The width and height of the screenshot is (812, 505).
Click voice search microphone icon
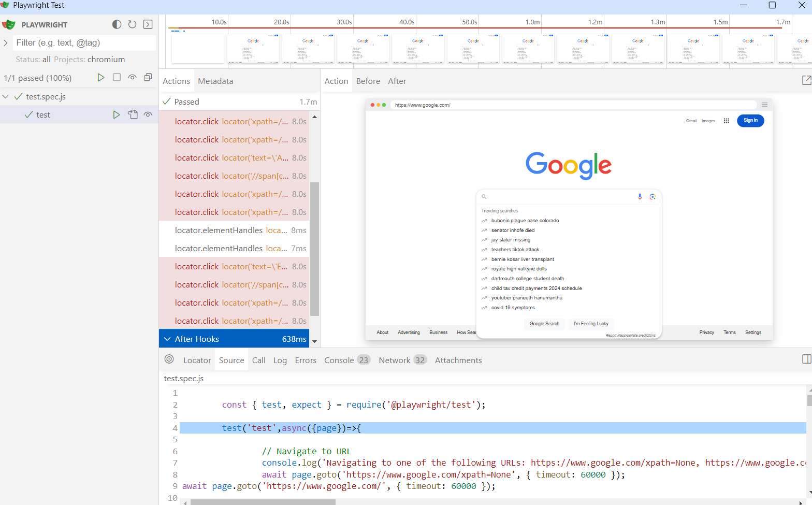pyautogui.click(x=640, y=196)
